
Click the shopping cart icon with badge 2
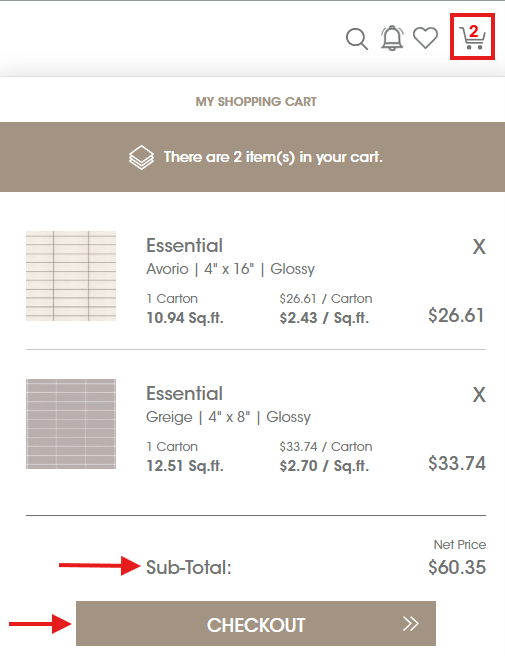tap(472, 36)
